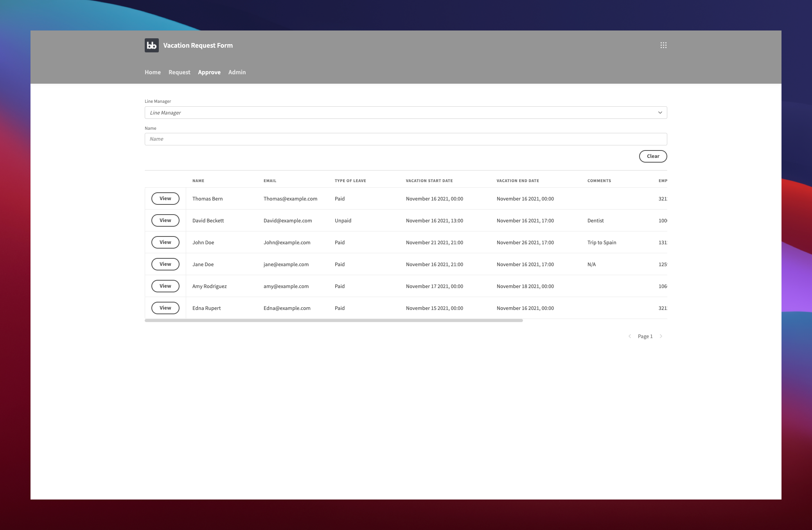Select the Admin menu item
812x530 pixels.
pyautogui.click(x=237, y=72)
